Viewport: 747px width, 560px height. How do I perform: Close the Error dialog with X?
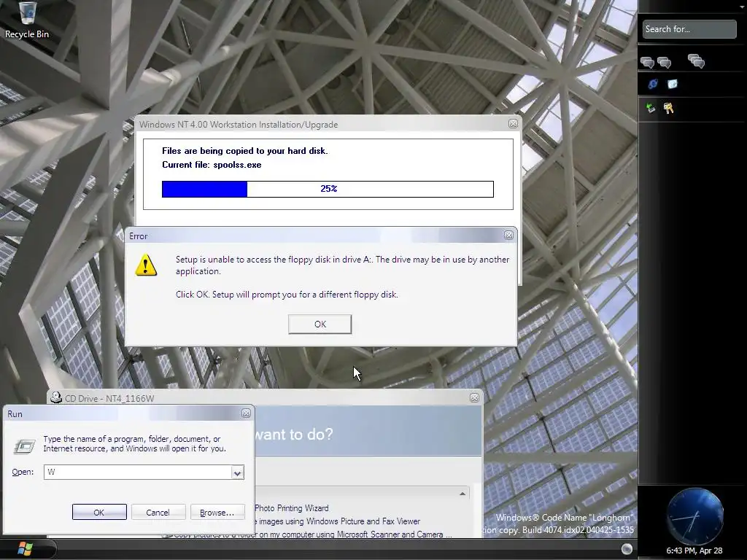click(508, 236)
